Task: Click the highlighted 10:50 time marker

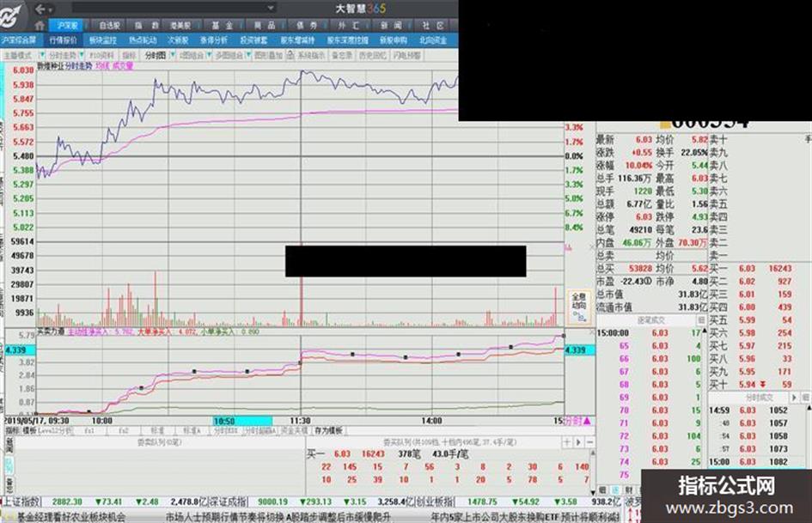Action: coord(242,421)
